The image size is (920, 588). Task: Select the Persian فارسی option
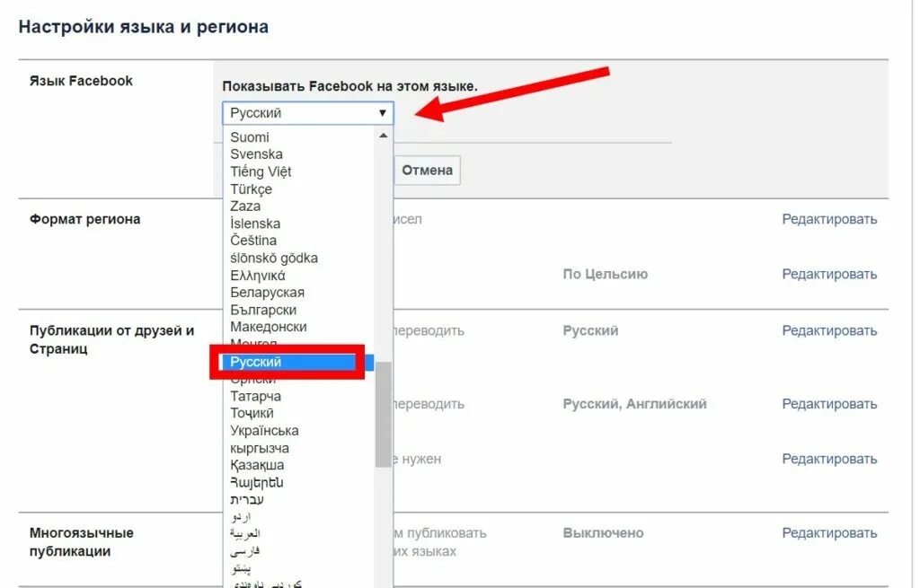point(244,551)
